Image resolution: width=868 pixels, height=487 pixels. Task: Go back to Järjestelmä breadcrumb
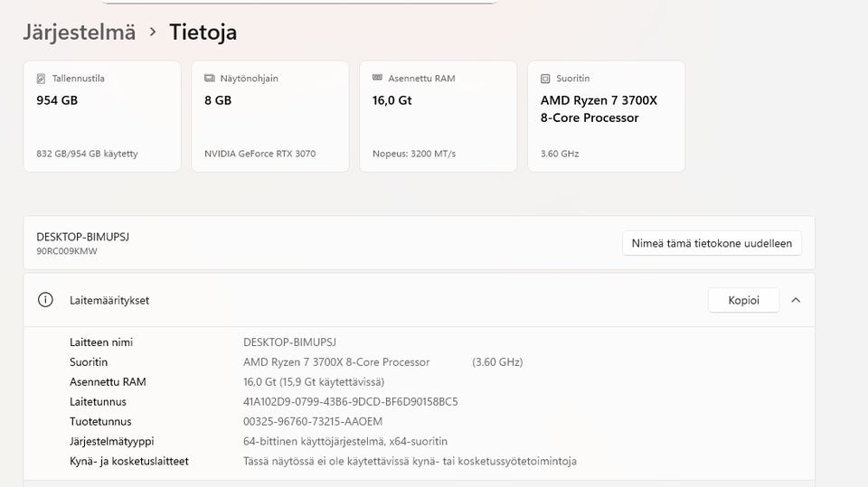pos(80,33)
